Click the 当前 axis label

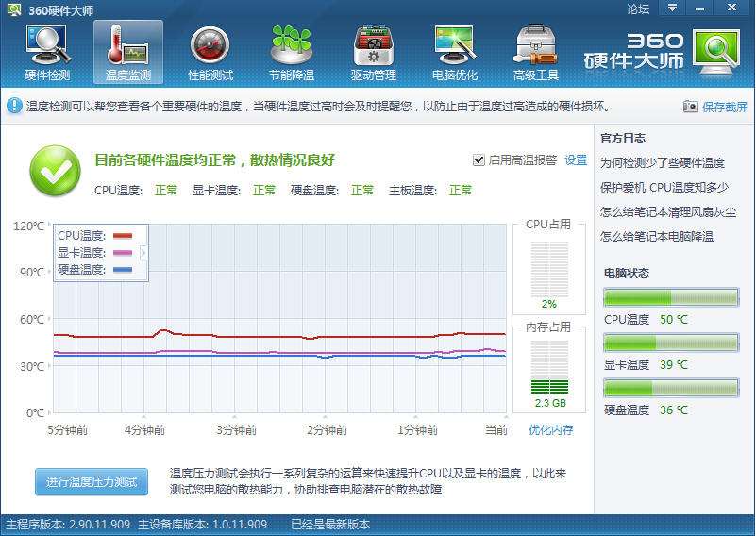pos(496,430)
